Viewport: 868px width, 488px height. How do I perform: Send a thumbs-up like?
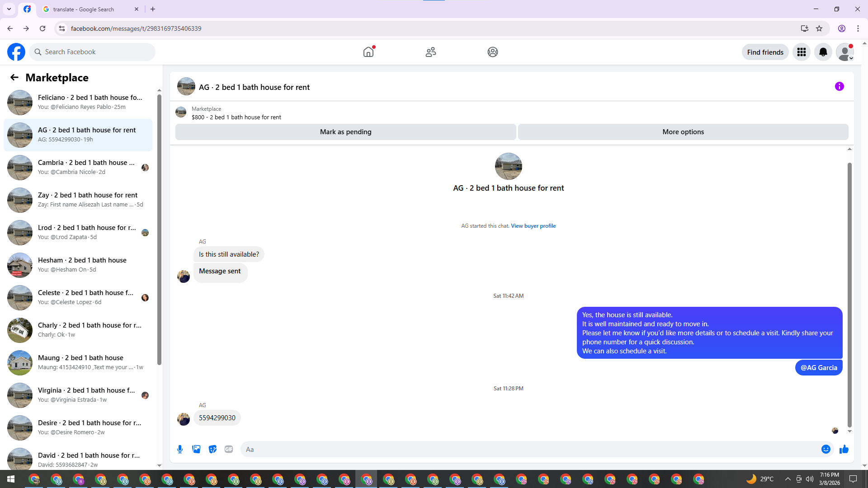click(844, 449)
